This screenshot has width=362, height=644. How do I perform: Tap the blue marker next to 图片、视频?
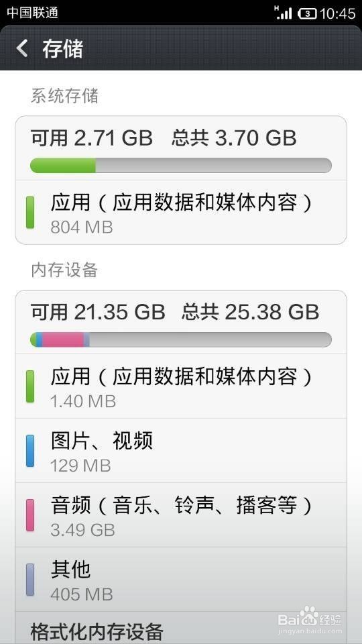[x=30, y=451]
